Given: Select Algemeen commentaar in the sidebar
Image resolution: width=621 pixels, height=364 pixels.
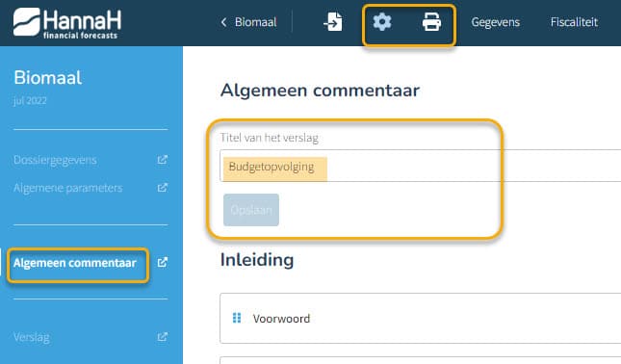Looking at the screenshot, I should (x=75, y=263).
